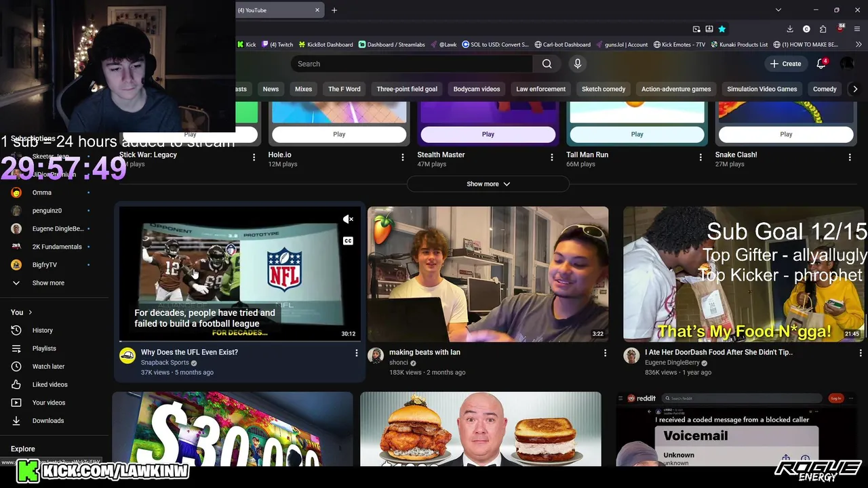Screen dimensions: 868x488
Task: Play the Hole.io game
Action: pyautogui.click(x=339, y=134)
